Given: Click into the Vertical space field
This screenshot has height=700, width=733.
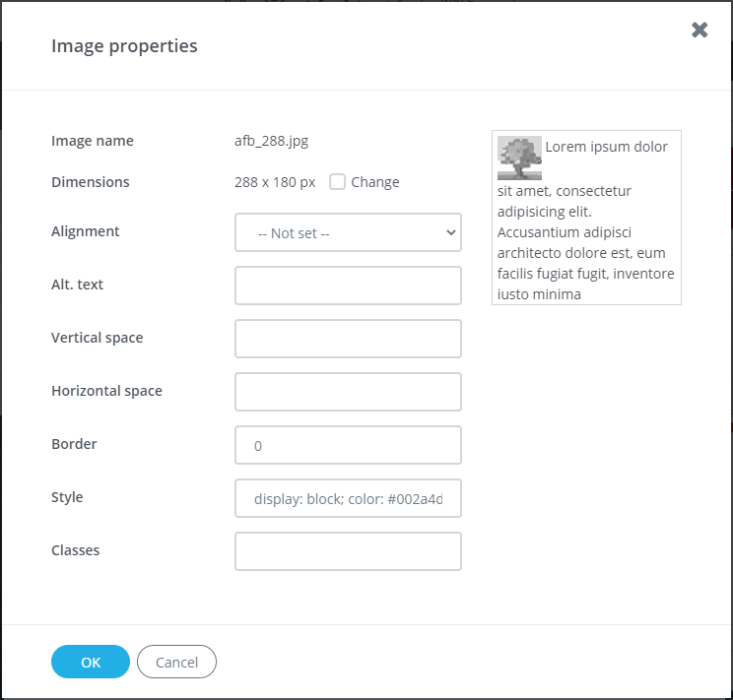Looking at the screenshot, I should 348,339.
